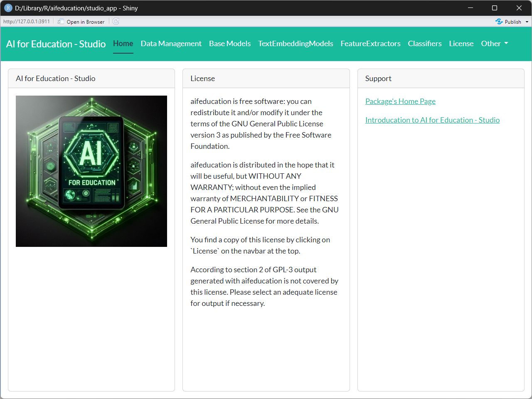
Task: Open the Package's Home Page link
Action: 400,101
